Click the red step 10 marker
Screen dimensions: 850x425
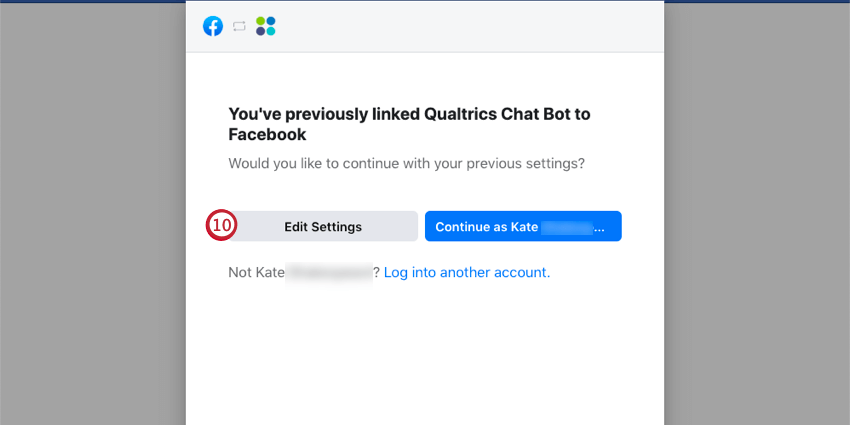(x=220, y=226)
